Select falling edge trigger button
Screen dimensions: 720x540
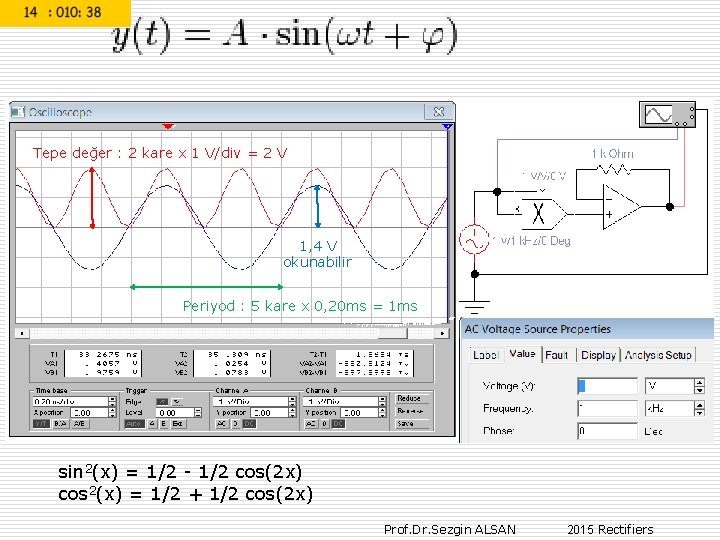tap(177, 402)
